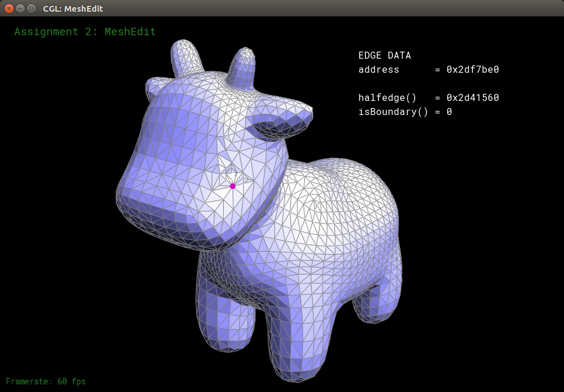Click the isBoundary() value line
This screenshot has width=564, height=392.
click(405, 112)
